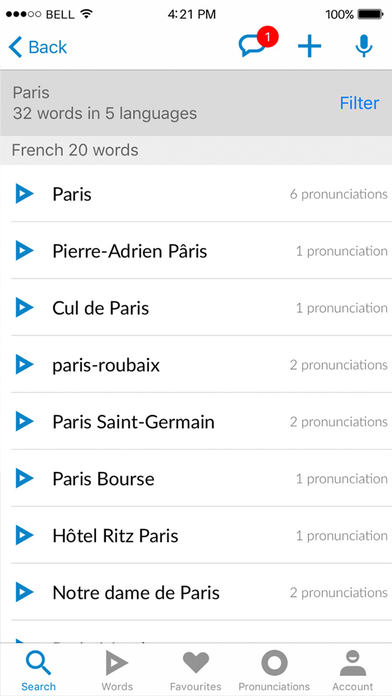Tap the plus icon to add a word
Image resolution: width=392 pixels, height=696 pixels.
point(309,46)
